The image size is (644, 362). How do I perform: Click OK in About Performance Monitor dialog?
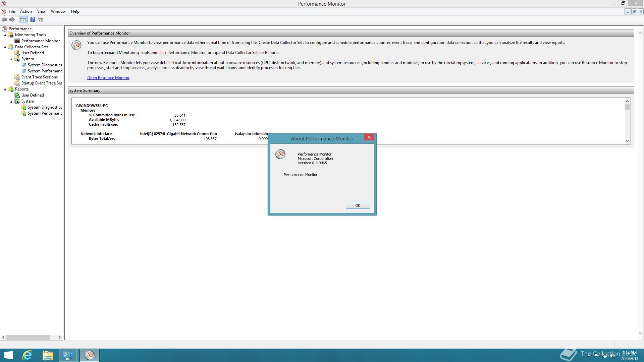pyautogui.click(x=358, y=205)
